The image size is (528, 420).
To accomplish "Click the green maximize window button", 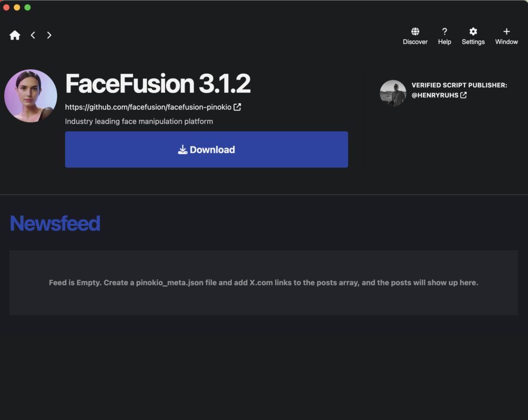I will [28, 7].
